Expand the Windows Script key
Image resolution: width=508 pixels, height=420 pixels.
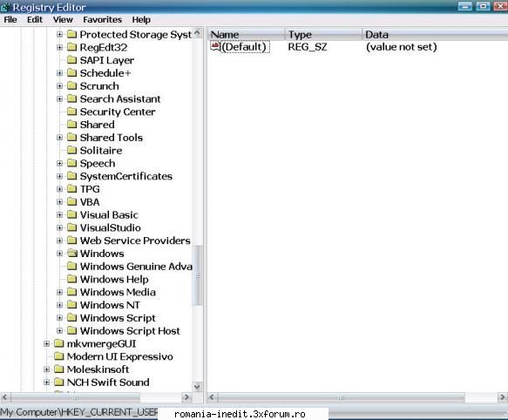[x=59, y=318]
